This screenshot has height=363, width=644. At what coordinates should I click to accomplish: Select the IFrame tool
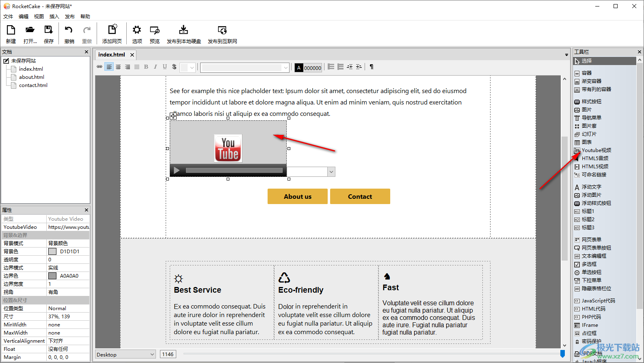590,325
